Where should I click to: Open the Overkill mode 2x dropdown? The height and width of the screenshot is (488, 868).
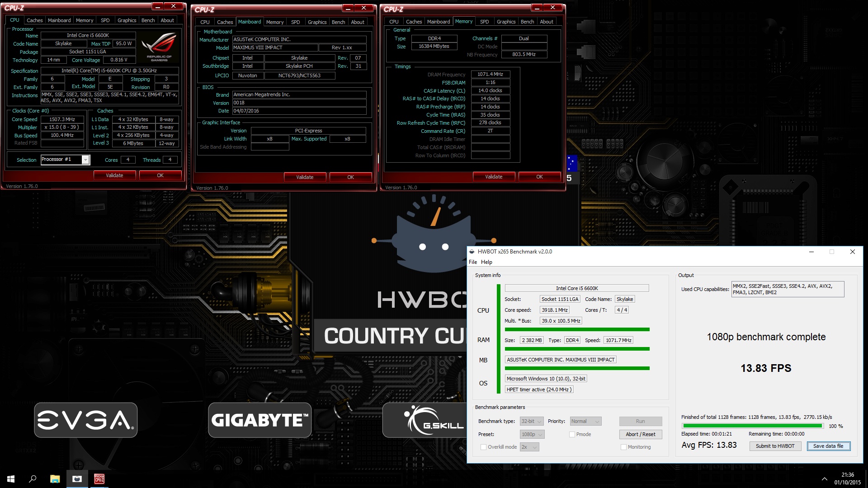pos(529,447)
